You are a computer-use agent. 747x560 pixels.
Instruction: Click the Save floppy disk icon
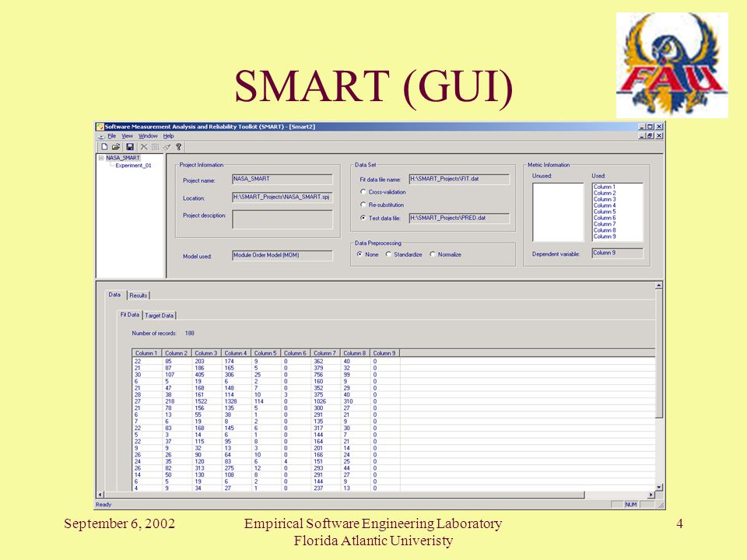click(x=130, y=147)
